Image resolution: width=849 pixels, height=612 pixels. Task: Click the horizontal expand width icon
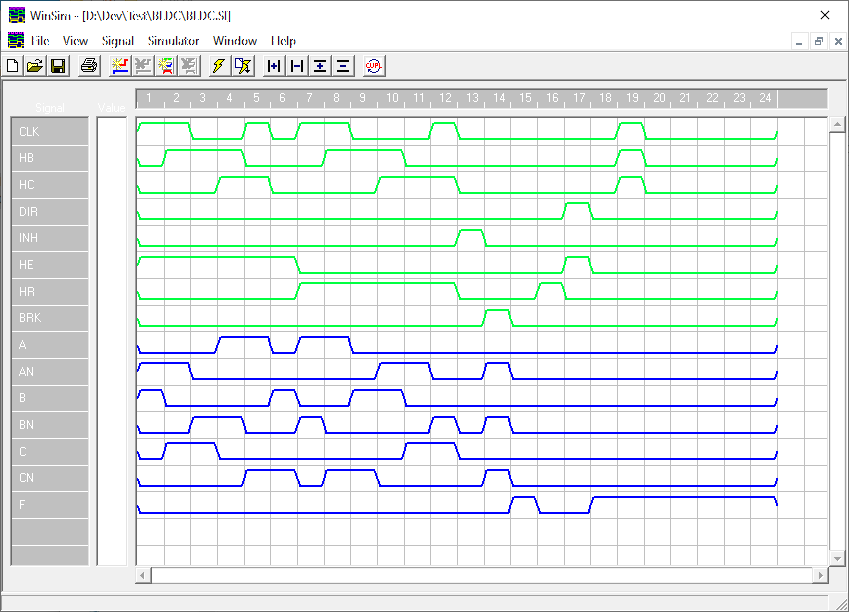273,66
